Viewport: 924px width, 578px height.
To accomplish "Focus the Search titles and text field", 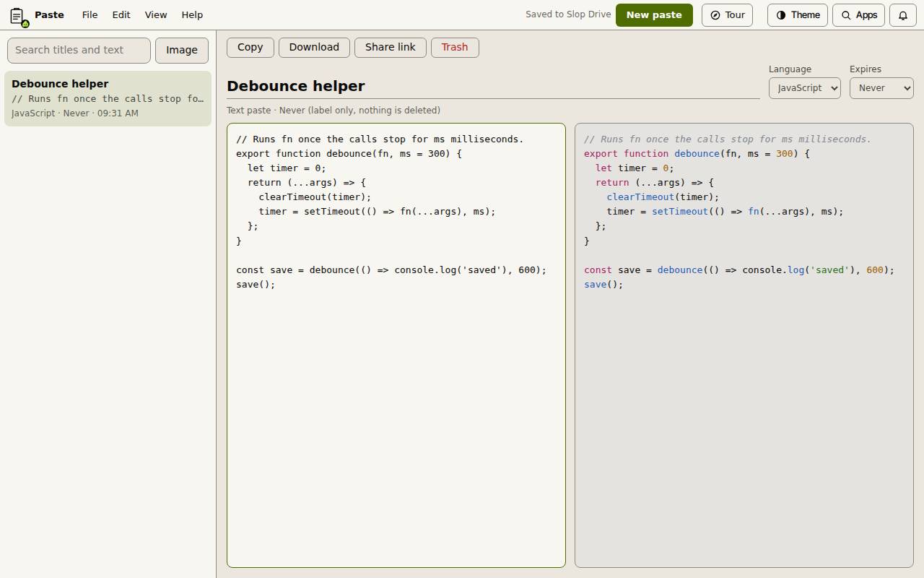I will (79, 51).
